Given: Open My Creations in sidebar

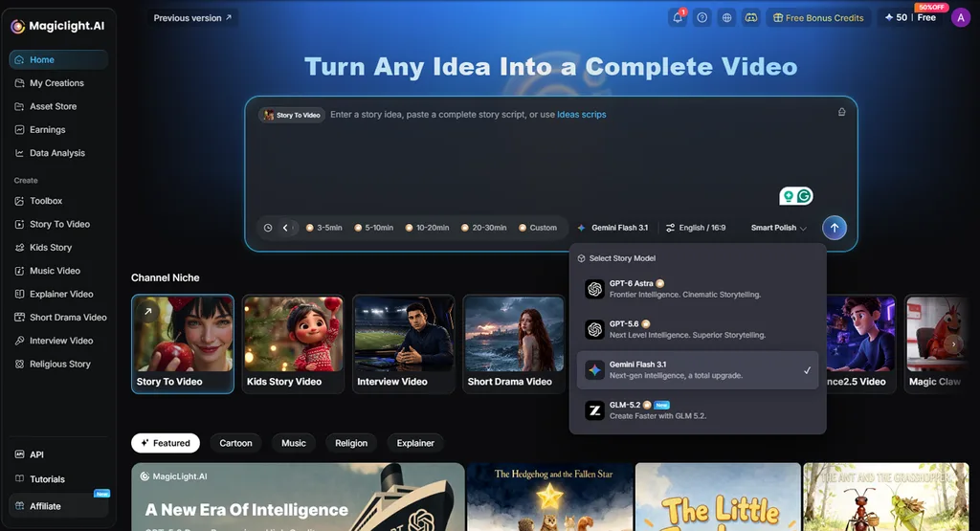Looking at the screenshot, I should pos(58,83).
